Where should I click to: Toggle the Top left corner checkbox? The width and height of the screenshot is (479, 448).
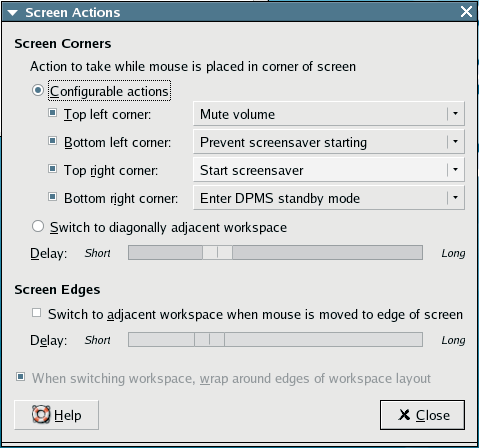[52, 113]
